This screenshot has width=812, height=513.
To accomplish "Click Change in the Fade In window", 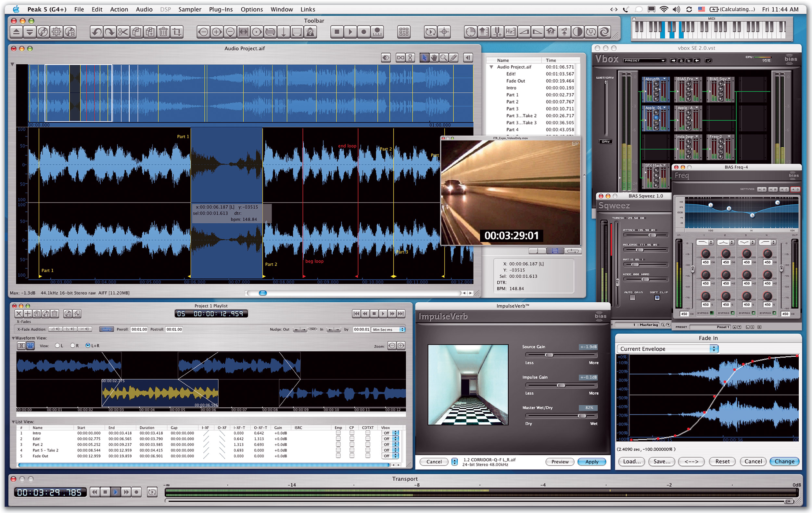I will click(784, 461).
